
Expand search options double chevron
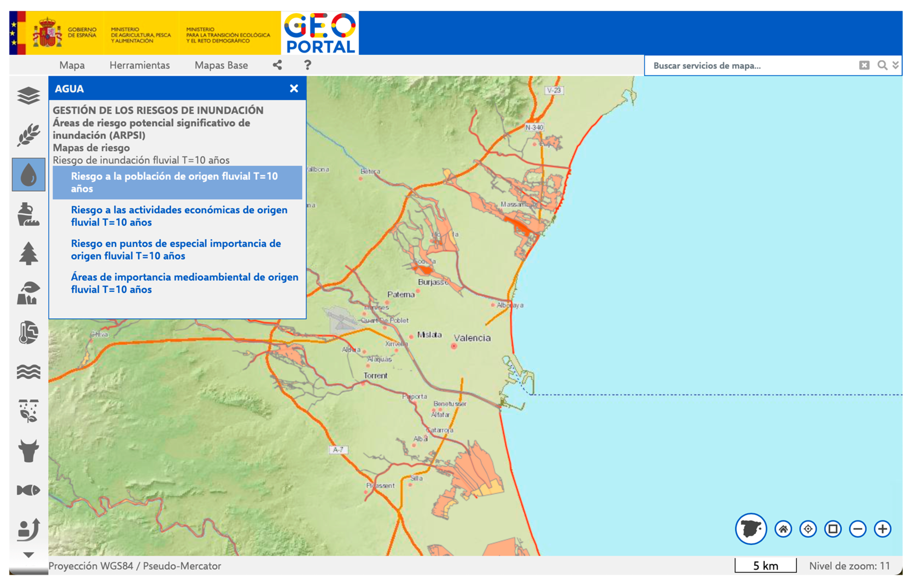click(895, 65)
